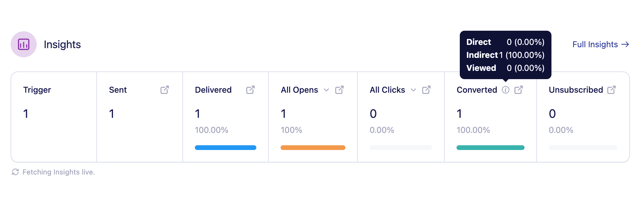Click the Delivered blue progress bar
644x199 pixels.
tap(225, 147)
